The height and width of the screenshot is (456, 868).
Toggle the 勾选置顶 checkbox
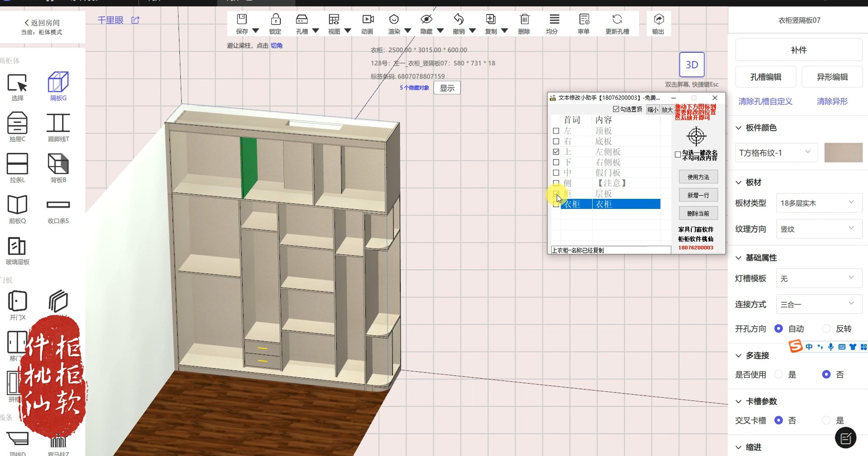pyautogui.click(x=616, y=109)
